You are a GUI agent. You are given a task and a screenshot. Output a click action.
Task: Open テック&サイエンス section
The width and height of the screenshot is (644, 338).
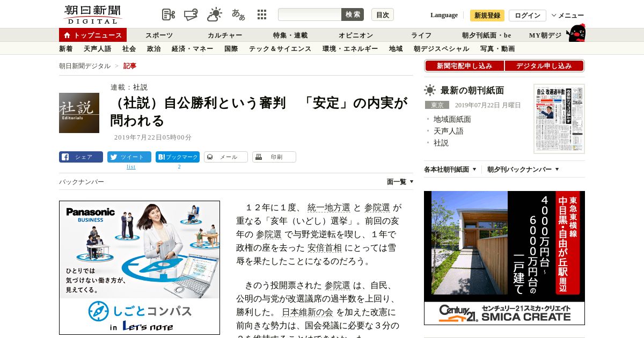280,49
